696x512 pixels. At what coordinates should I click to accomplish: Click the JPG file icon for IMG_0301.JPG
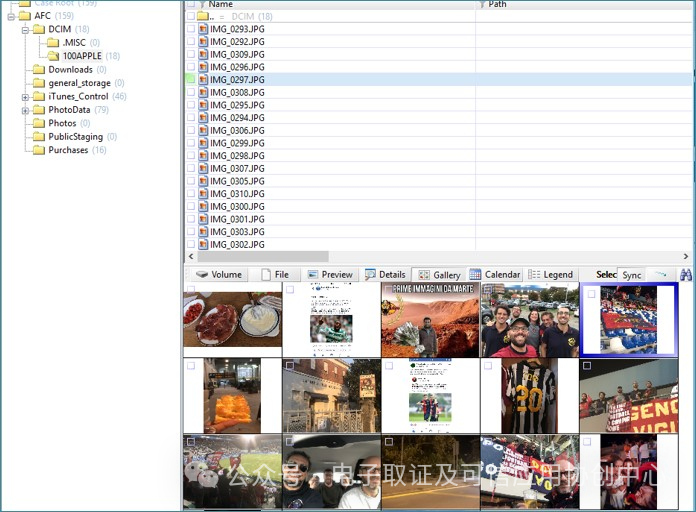click(x=203, y=219)
